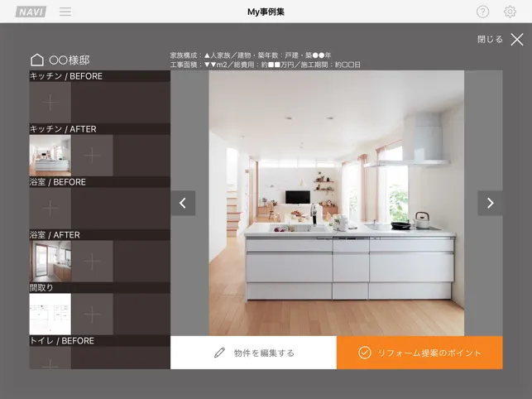Click the 〇〇様邸 property title
532x399 pixels.
tap(69, 60)
